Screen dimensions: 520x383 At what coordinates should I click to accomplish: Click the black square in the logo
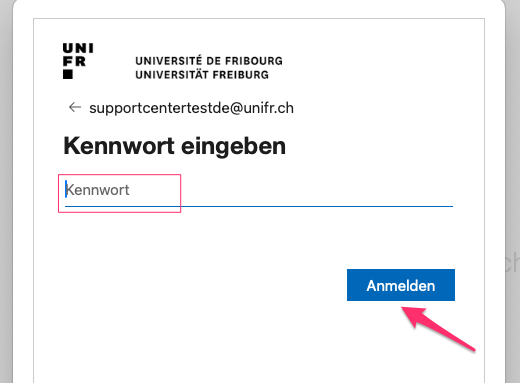68,74
